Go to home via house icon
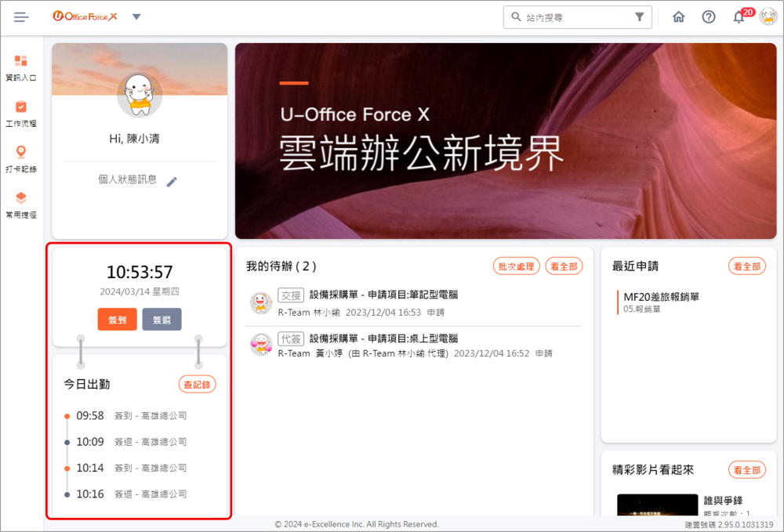The height and width of the screenshot is (532, 784). (x=678, y=17)
